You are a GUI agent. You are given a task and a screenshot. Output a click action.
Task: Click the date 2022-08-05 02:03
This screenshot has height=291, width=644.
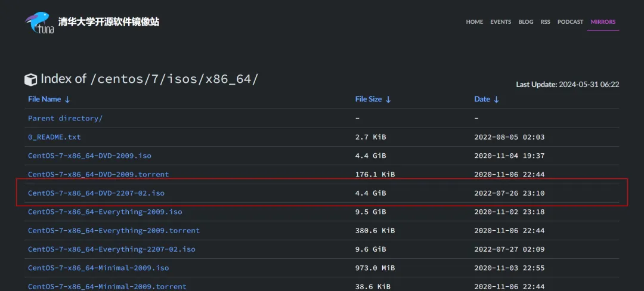click(x=509, y=137)
